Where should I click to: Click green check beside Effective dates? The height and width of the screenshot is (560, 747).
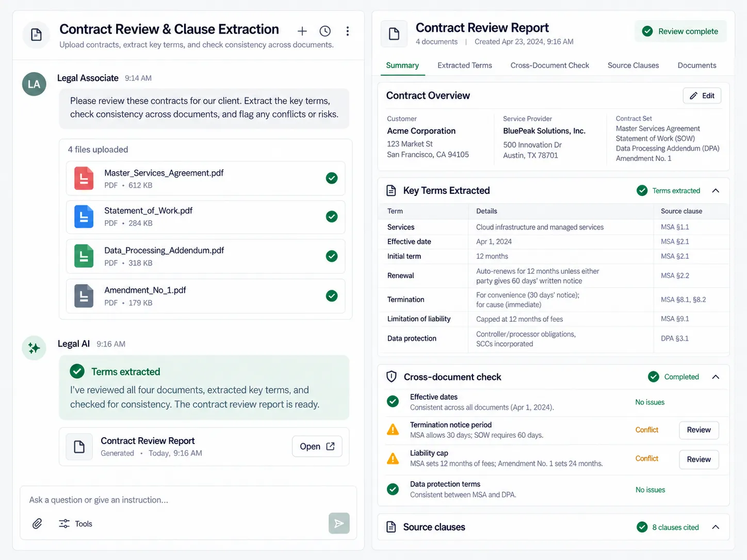[393, 402]
